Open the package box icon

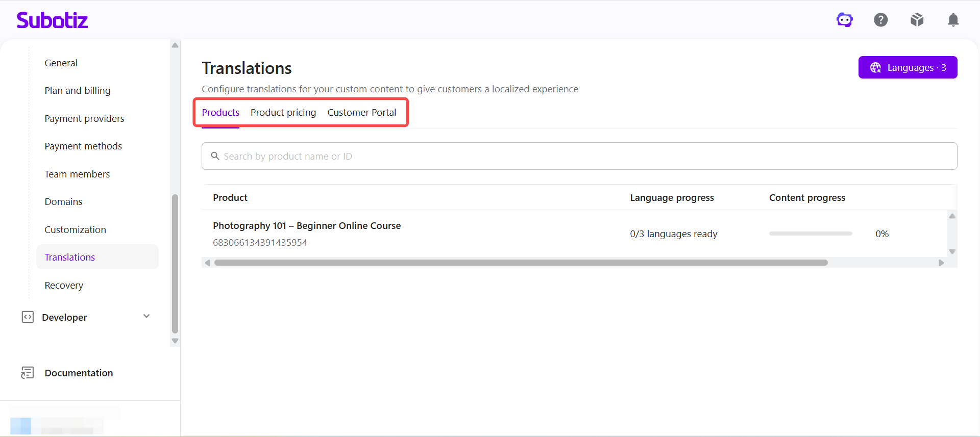(x=917, y=20)
